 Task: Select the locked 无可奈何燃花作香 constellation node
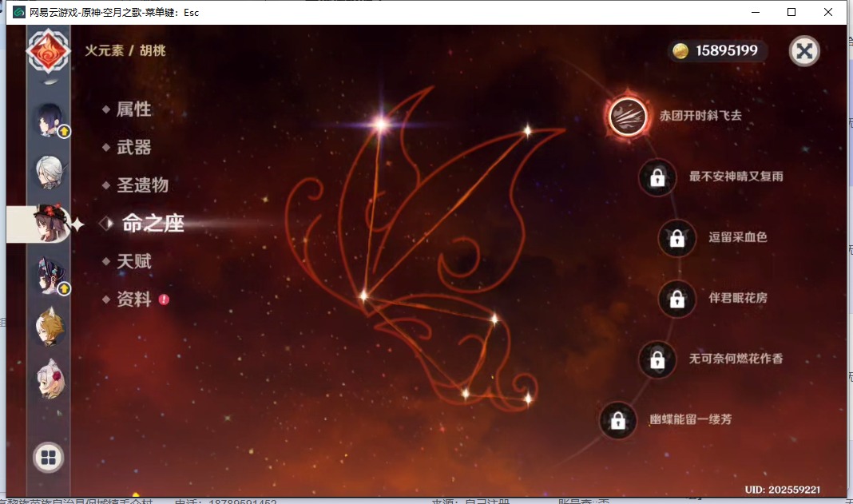(657, 359)
